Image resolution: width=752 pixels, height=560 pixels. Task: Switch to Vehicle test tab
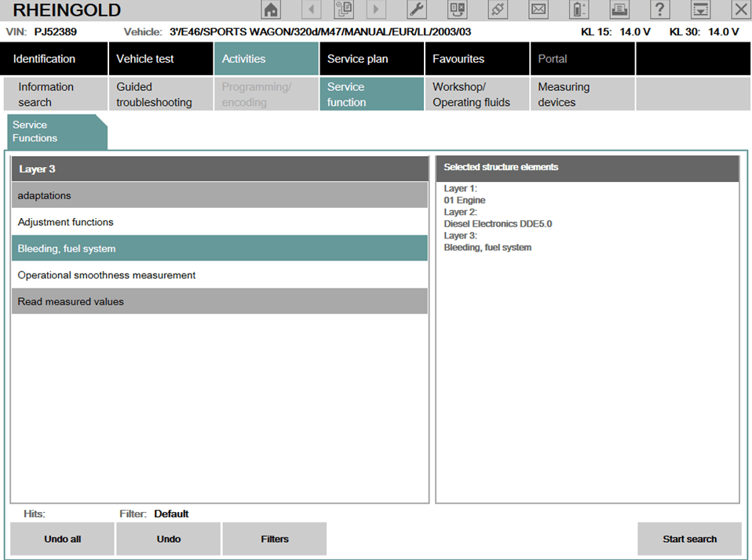pos(161,59)
